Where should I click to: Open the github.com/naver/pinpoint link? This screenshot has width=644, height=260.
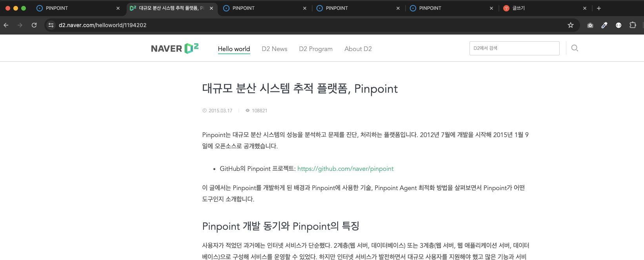(x=345, y=168)
